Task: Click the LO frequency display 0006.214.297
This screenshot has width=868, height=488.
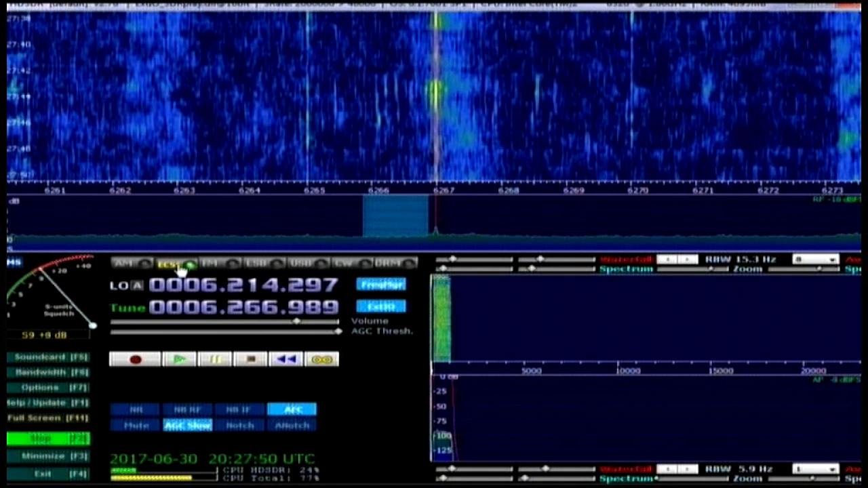Action: [243, 285]
